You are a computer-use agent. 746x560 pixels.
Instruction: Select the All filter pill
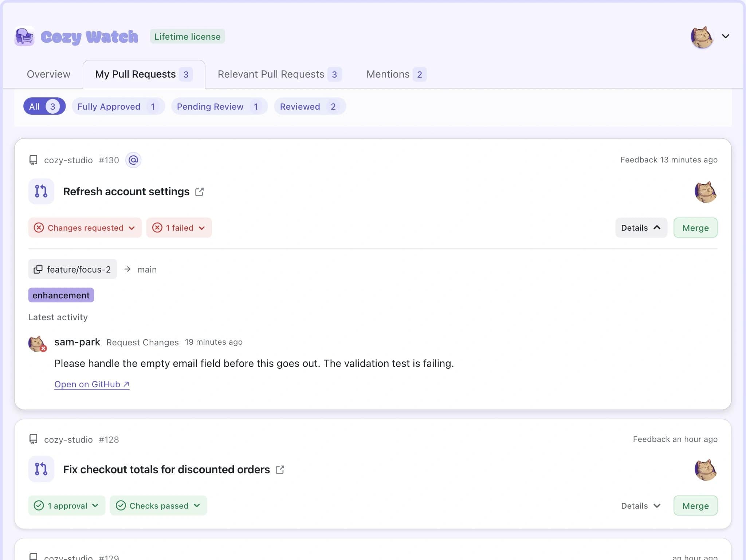(x=44, y=106)
